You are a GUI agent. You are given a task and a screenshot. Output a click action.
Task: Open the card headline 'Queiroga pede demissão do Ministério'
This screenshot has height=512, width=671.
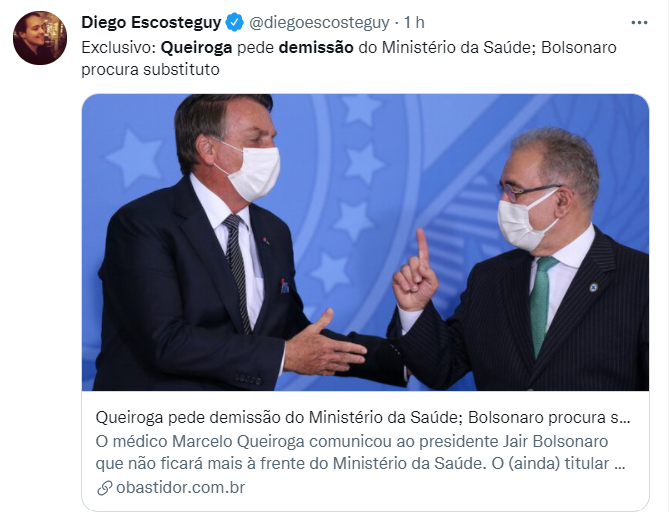[363, 417]
